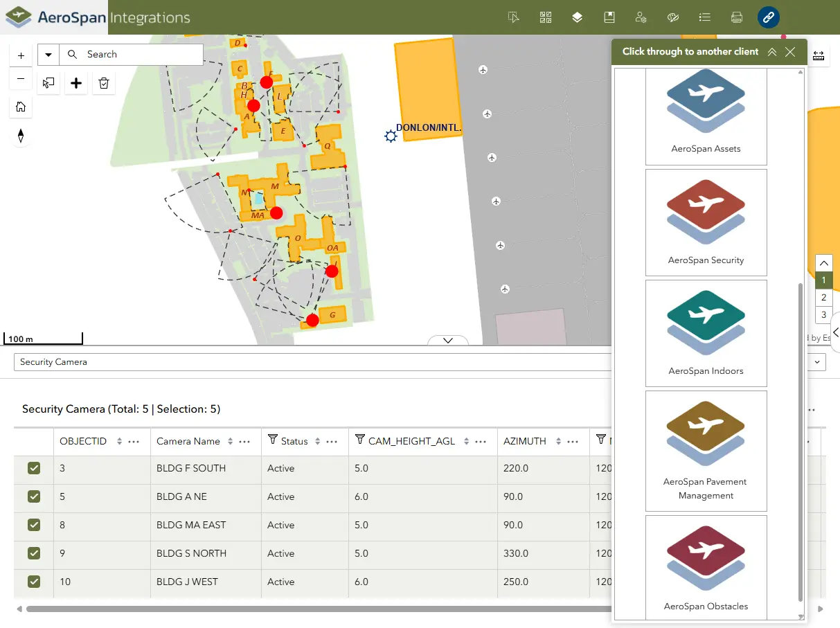Uncheck row BLDG A NE
The height and width of the screenshot is (628, 840).
point(34,496)
